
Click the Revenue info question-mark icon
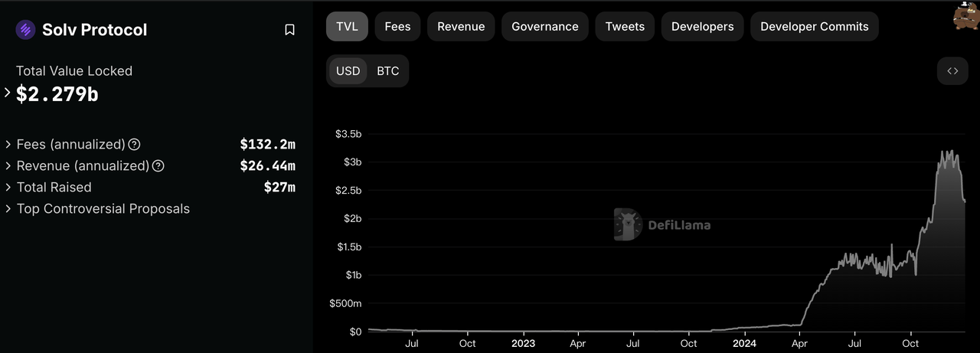click(158, 166)
